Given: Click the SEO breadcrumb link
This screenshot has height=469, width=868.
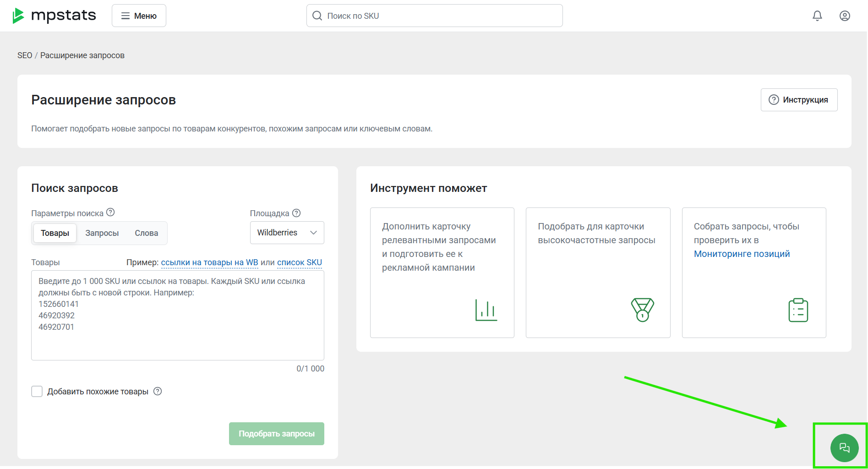Looking at the screenshot, I should (25, 55).
